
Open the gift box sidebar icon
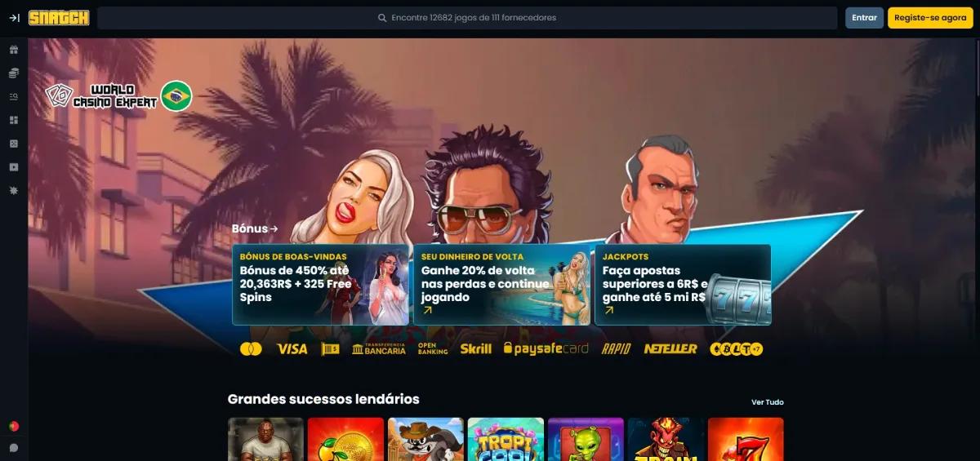point(14,51)
